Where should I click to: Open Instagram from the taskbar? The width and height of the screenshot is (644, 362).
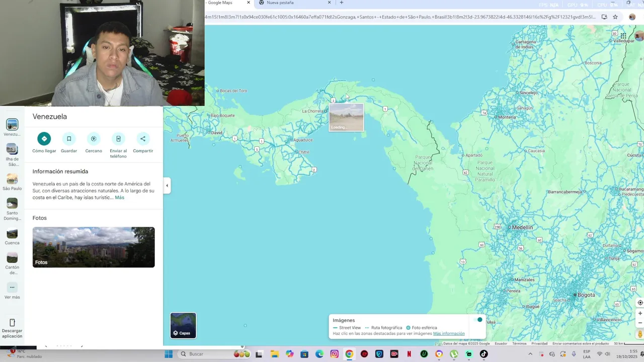[x=335, y=354]
